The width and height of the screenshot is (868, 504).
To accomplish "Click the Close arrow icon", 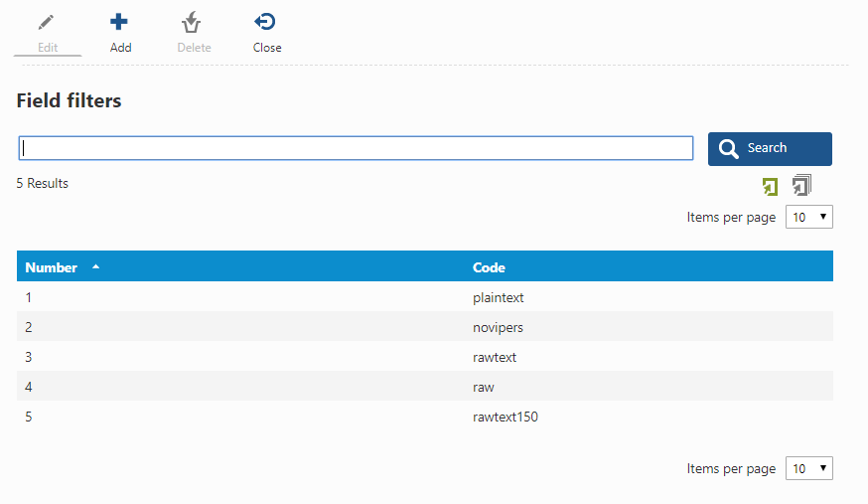I will click(x=265, y=22).
